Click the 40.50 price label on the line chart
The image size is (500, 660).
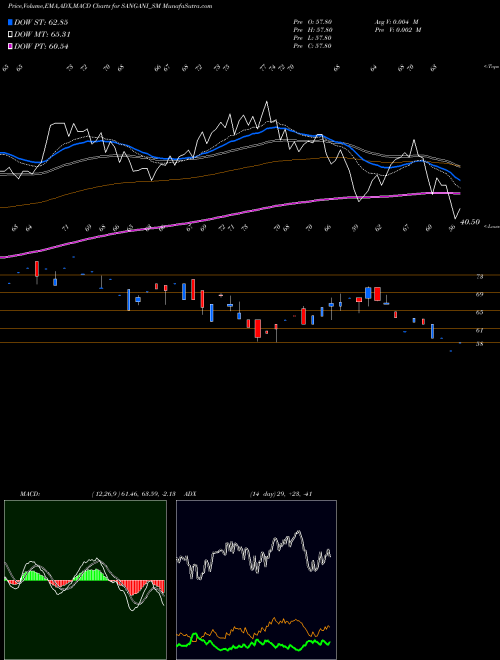click(470, 222)
